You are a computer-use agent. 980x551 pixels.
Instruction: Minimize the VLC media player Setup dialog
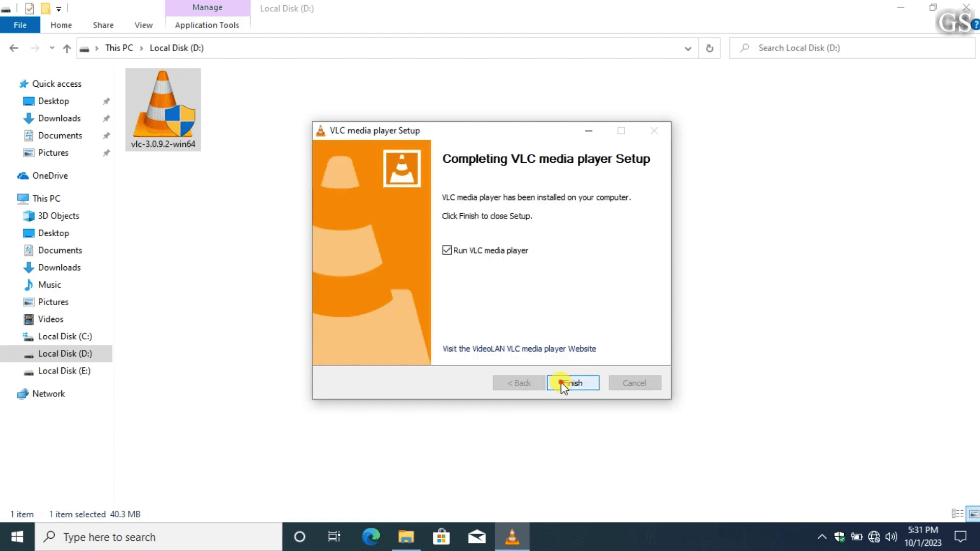(589, 131)
